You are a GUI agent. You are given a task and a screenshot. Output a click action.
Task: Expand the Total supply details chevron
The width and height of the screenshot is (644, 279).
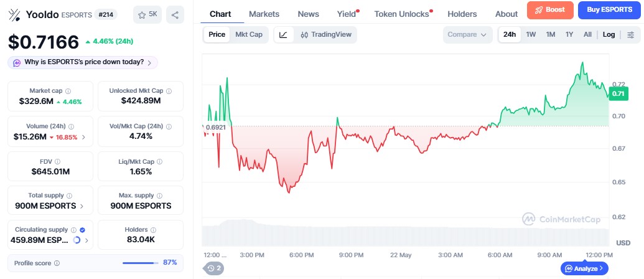click(82, 206)
